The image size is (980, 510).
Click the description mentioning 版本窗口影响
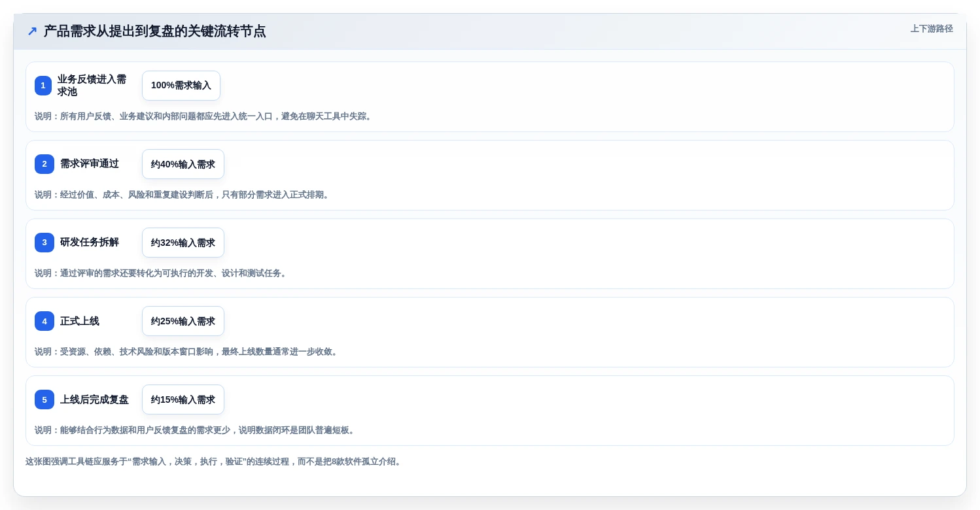tap(188, 352)
